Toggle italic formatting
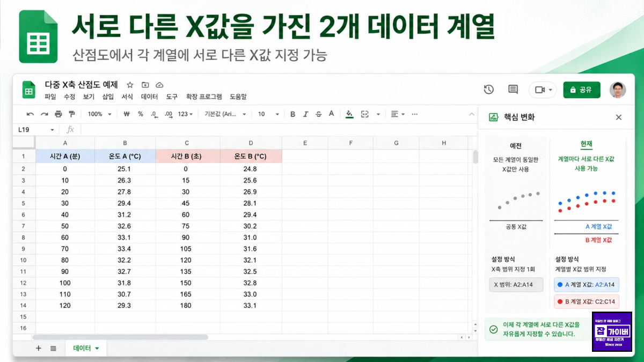This screenshot has height=362, width=644. [x=306, y=114]
